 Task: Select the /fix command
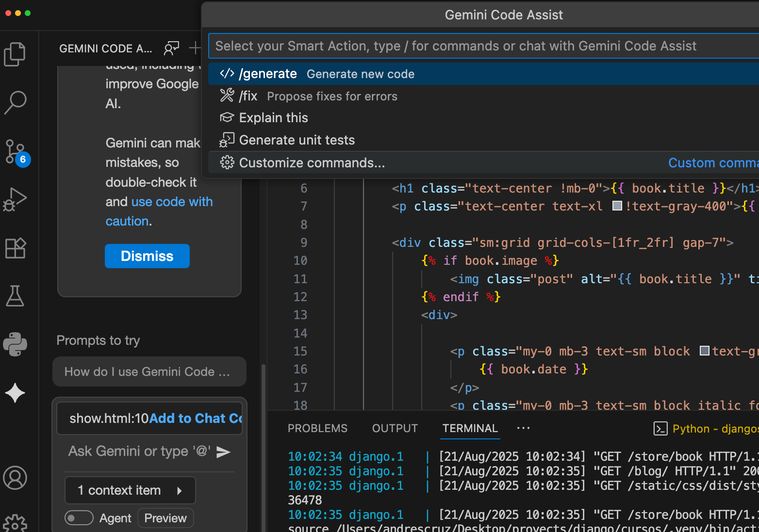(x=483, y=96)
